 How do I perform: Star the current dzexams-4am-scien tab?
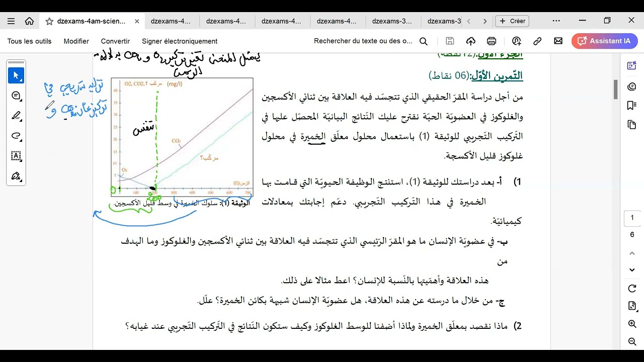pyautogui.click(x=49, y=21)
